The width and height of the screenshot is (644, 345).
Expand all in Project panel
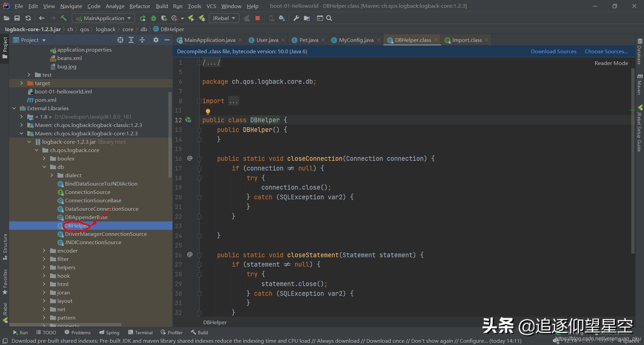131,40
